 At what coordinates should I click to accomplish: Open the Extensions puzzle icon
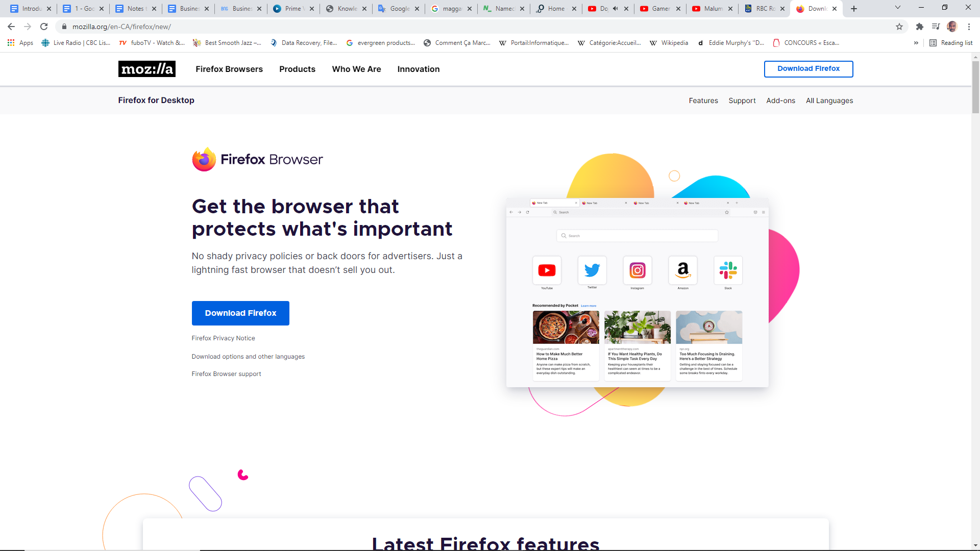pyautogui.click(x=920, y=27)
